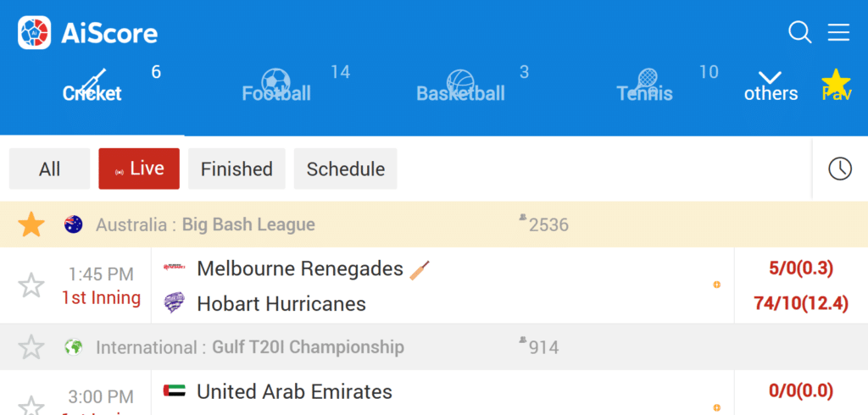The width and height of the screenshot is (868, 415).
Task: Click the AiScore logo icon
Action: click(34, 33)
